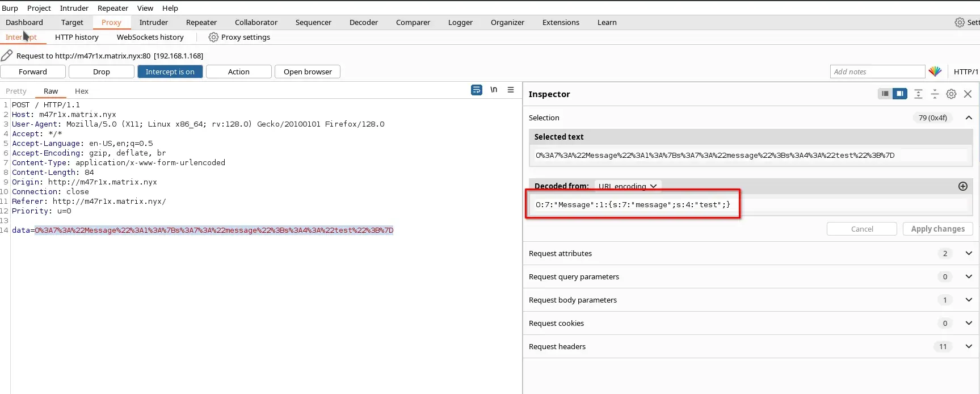The image size is (980, 394).
Task: Open the Extensions tab
Action: [561, 22]
